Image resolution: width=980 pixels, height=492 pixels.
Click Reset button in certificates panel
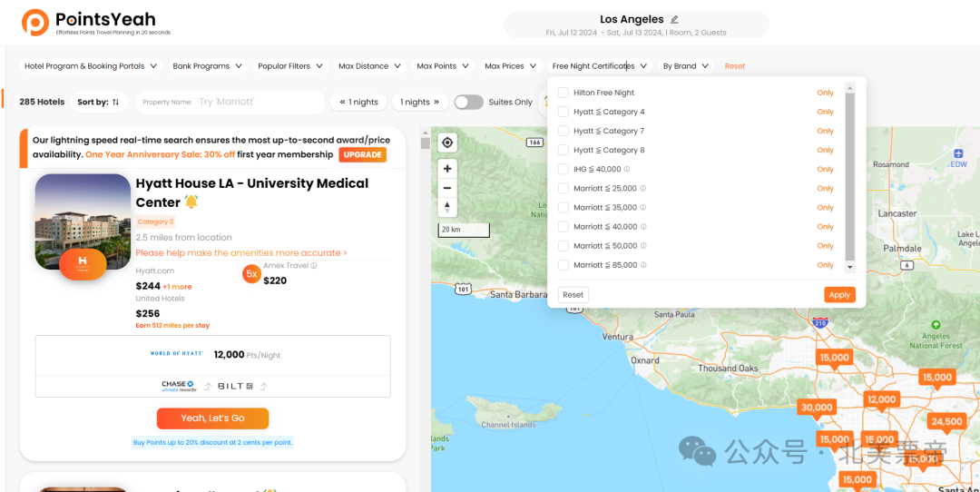click(x=573, y=295)
